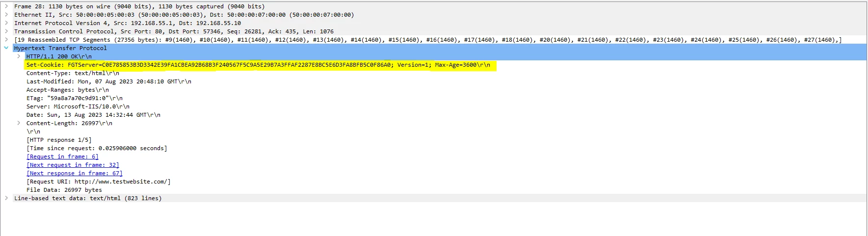This screenshot has width=868, height=236.
Task: Select the File Data: 26997 bytes row
Action: point(64,190)
